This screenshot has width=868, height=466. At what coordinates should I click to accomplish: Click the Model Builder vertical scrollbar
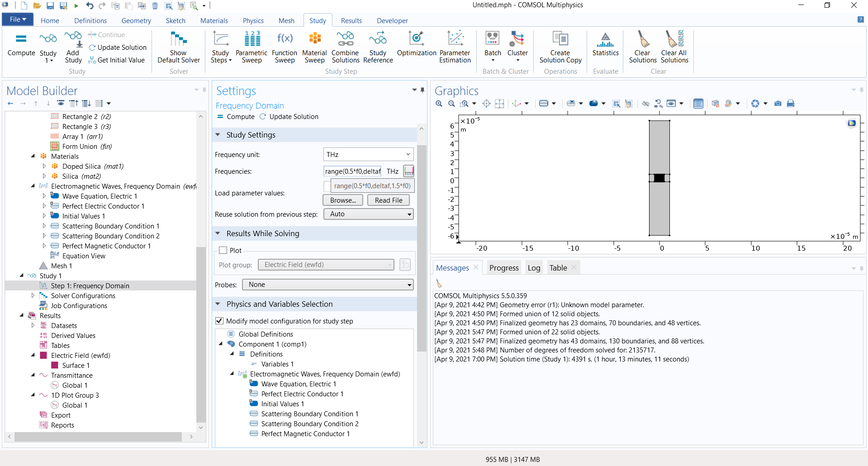pos(201,335)
